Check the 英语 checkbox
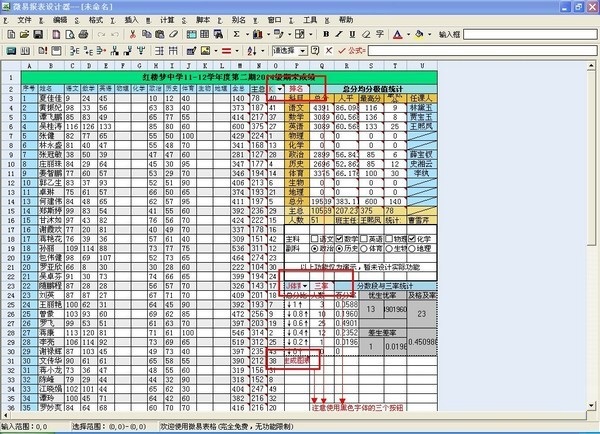Screen dimensions: 600x434 (364, 238)
